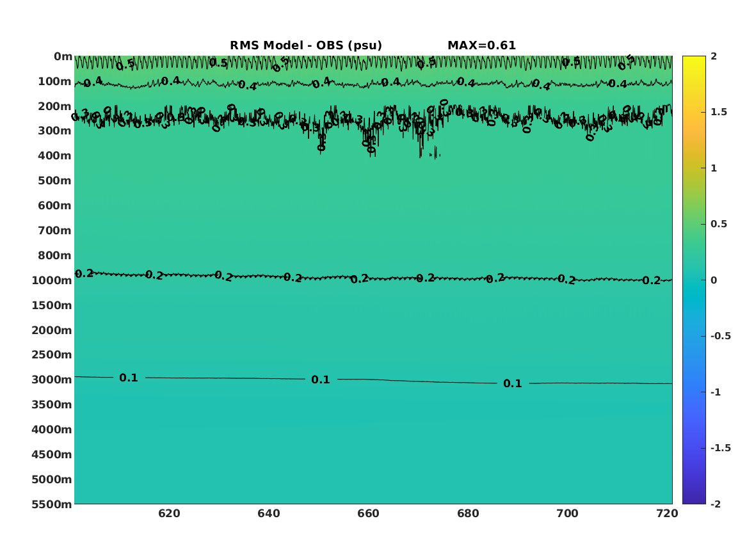Click the '1500m' depth axis label
This screenshot has width=747, height=560.
coord(52,305)
